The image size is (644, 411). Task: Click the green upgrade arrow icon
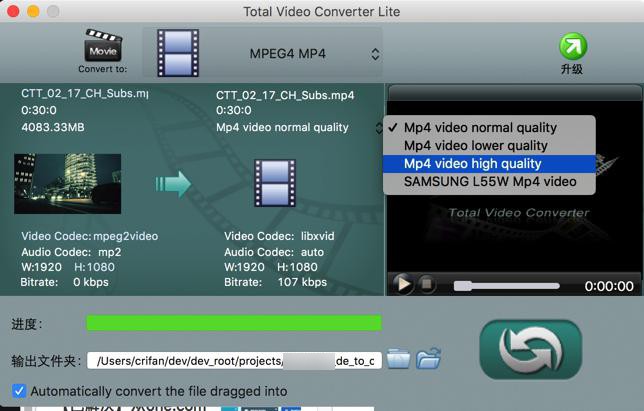(573, 46)
